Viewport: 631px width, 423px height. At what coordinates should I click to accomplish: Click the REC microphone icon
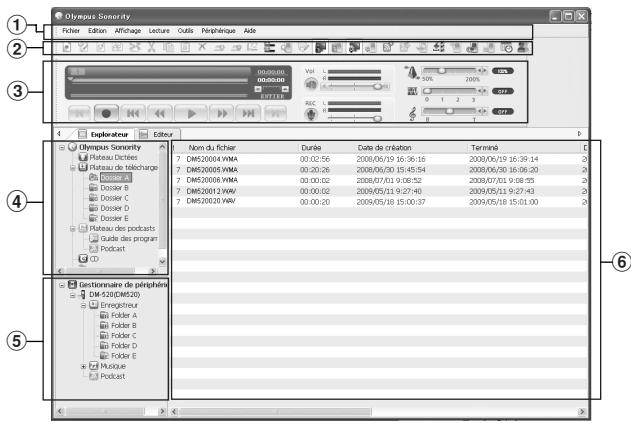pyautogui.click(x=311, y=115)
